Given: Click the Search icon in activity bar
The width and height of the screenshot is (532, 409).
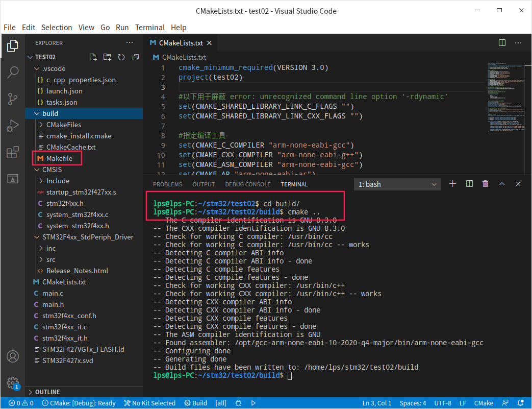Looking at the screenshot, I should (12, 73).
